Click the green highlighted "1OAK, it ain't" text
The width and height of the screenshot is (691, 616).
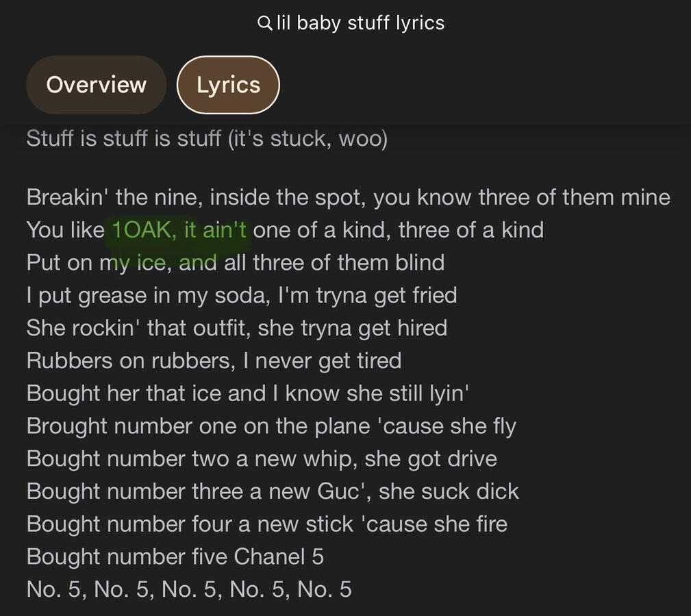pos(178,230)
